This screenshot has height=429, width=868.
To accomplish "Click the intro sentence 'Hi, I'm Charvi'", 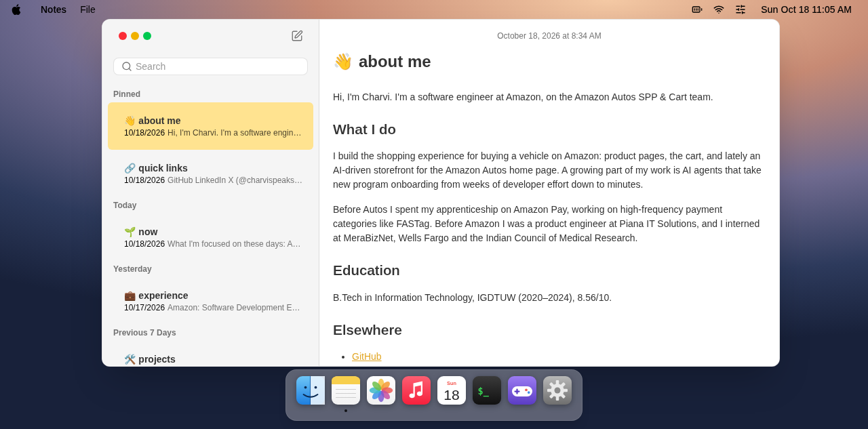I will tap(523, 97).
